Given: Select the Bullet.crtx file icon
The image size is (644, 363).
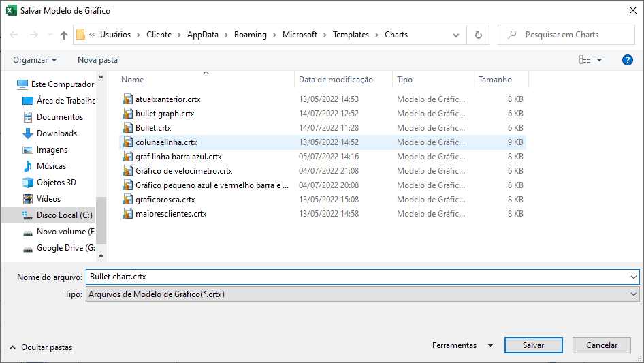Looking at the screenshot, I should pos(127,128).
